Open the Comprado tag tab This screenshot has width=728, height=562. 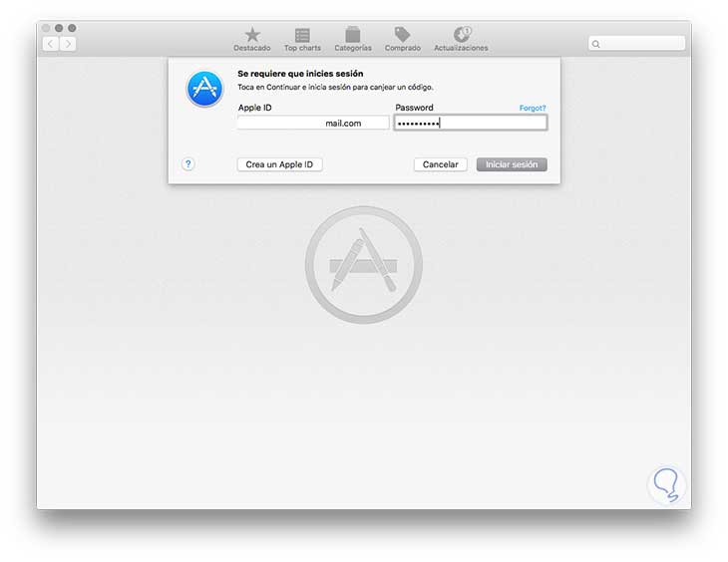click(x=403, y=39)
